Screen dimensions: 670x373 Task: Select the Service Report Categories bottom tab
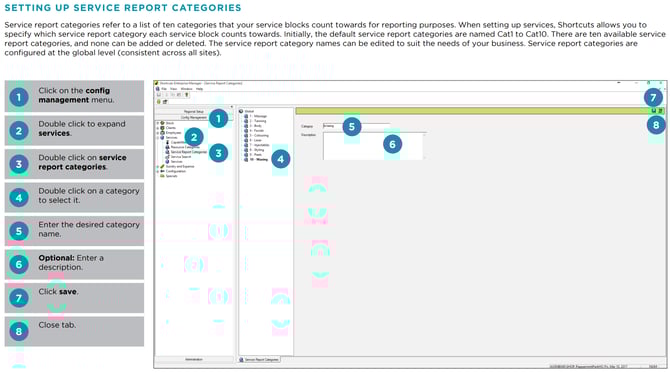[x=259, y=360]
